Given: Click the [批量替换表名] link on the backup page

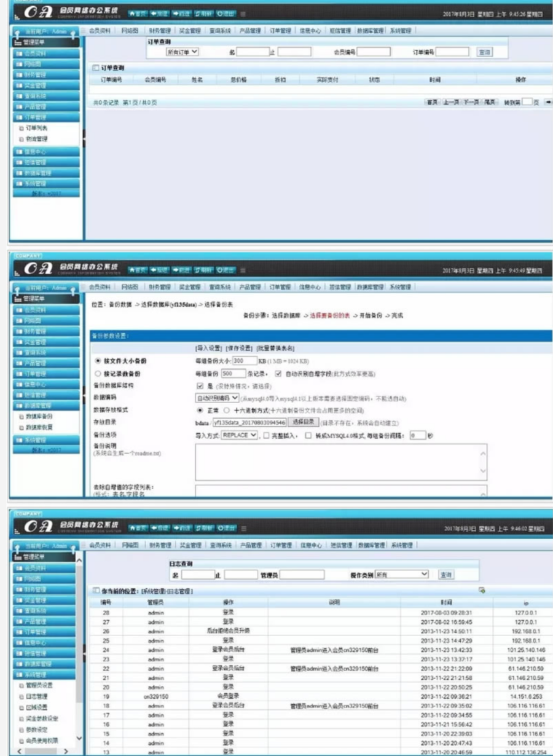Looking at the screenshot, I should click(276, 348).
